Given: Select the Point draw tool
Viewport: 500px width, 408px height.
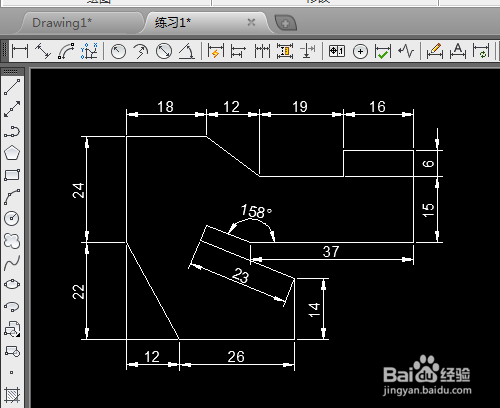Looking at the screenshot, I should tap(12, 372).
